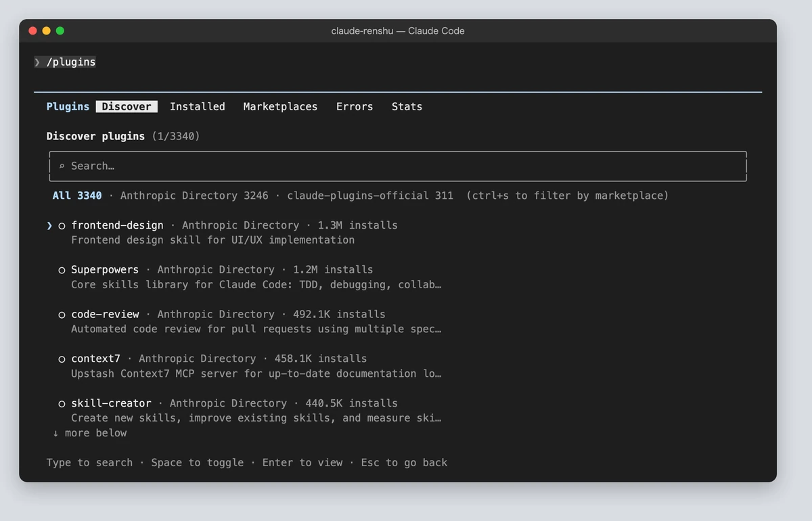Select the code-review plugin name

click(x=105, y=315)
